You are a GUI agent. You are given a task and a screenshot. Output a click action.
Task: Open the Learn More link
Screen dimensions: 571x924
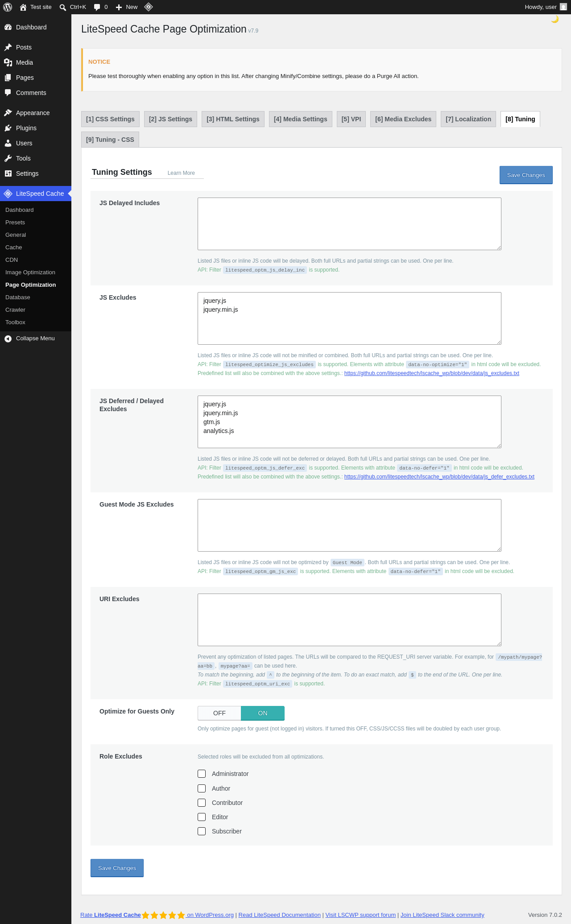coord(181,173)
